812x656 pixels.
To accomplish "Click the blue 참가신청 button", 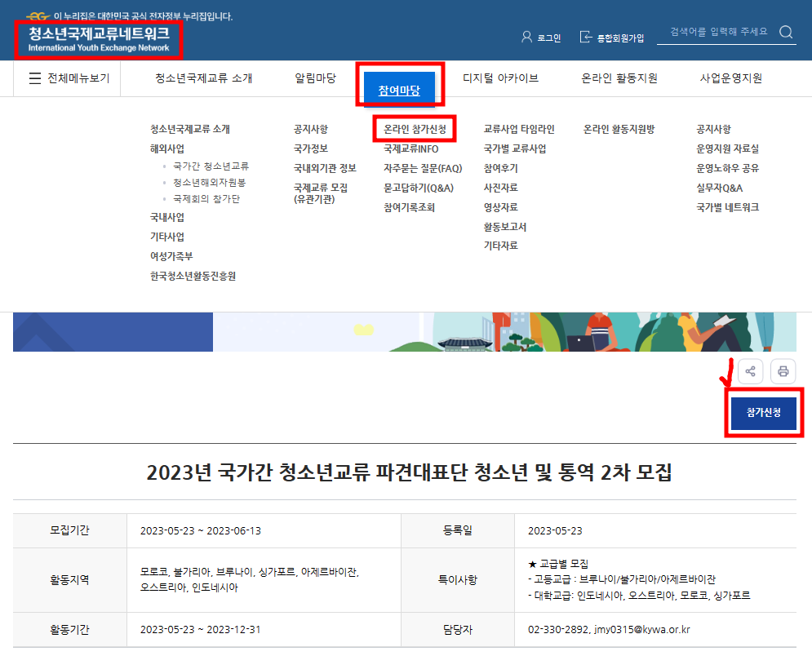I will coord(763,413).
